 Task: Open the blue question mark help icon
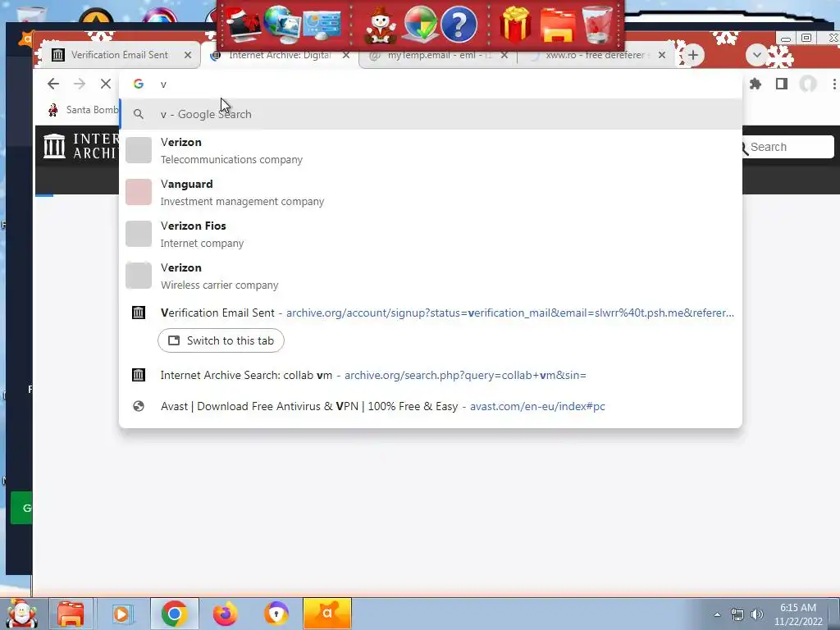pos(459,25)
